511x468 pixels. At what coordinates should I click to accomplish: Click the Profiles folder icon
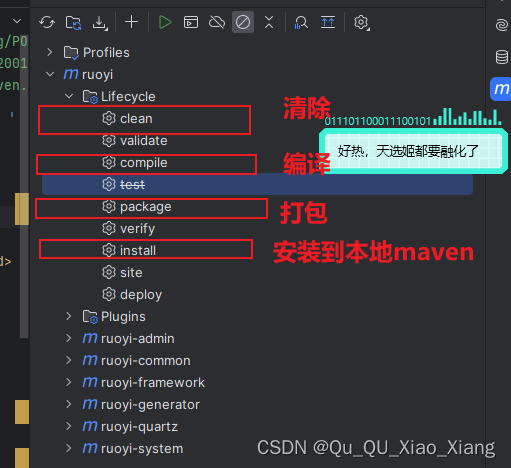pyautogui.click(x=71, y=53)
